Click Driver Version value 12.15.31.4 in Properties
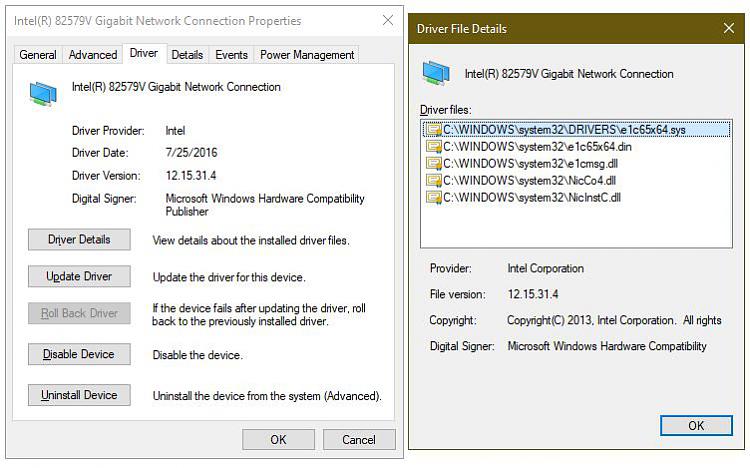This screenshot has height=468, width=750. point(191,176)
